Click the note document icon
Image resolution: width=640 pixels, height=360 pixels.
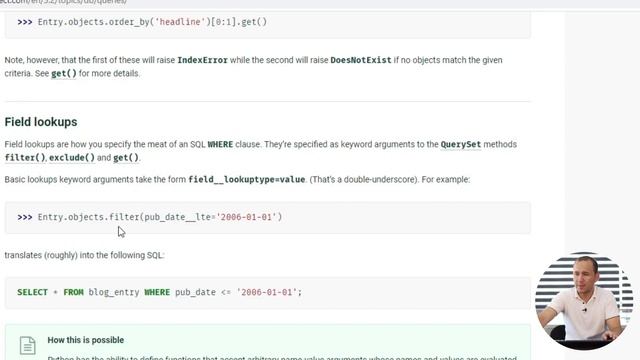(x=28, y=345)
